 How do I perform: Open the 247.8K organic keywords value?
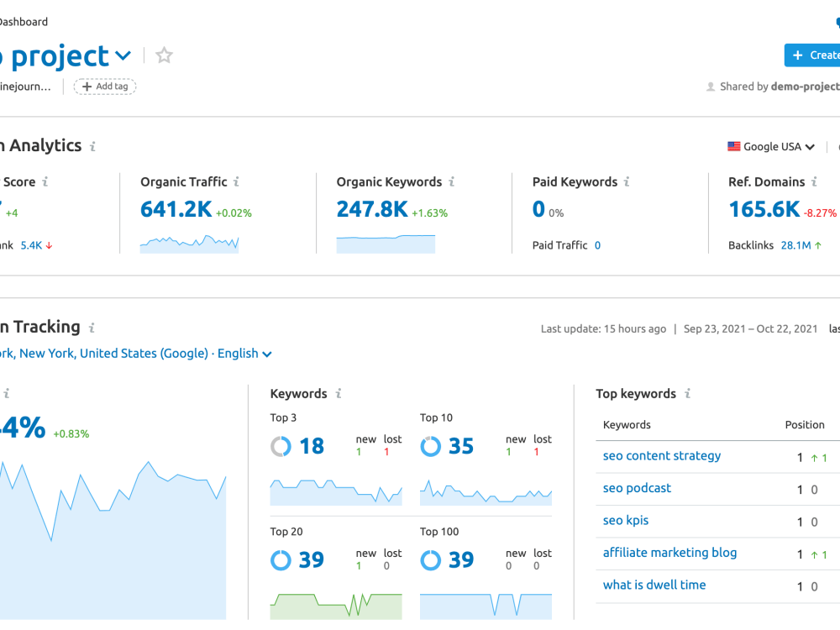(372, 209)
